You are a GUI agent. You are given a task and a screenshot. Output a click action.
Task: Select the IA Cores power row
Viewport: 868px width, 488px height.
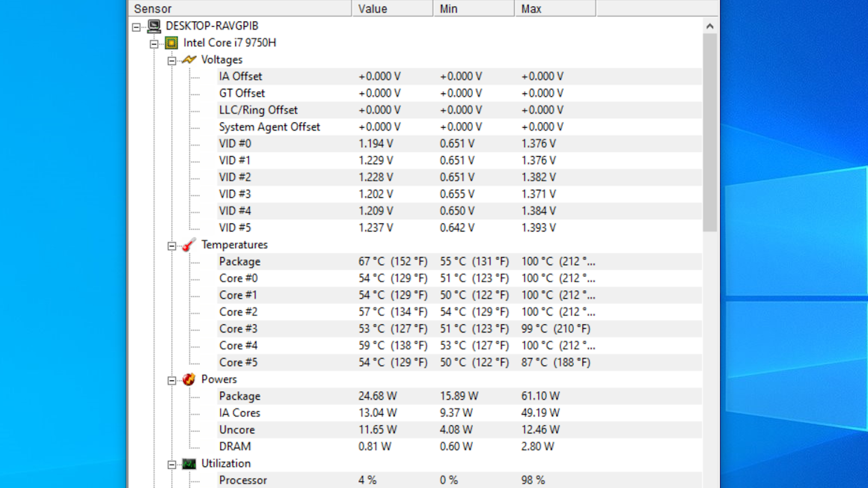tap(460, 413)
